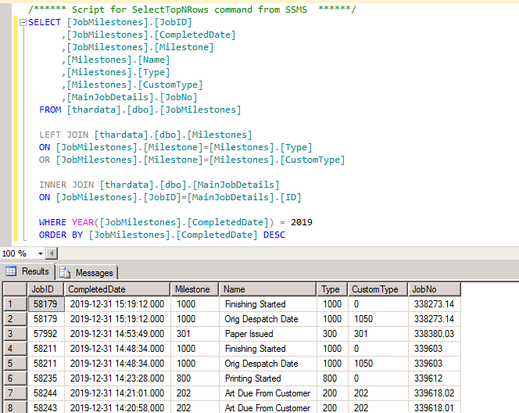Click JobNo cell 339612
Viewport: 519px width, 413px height.
434,378
